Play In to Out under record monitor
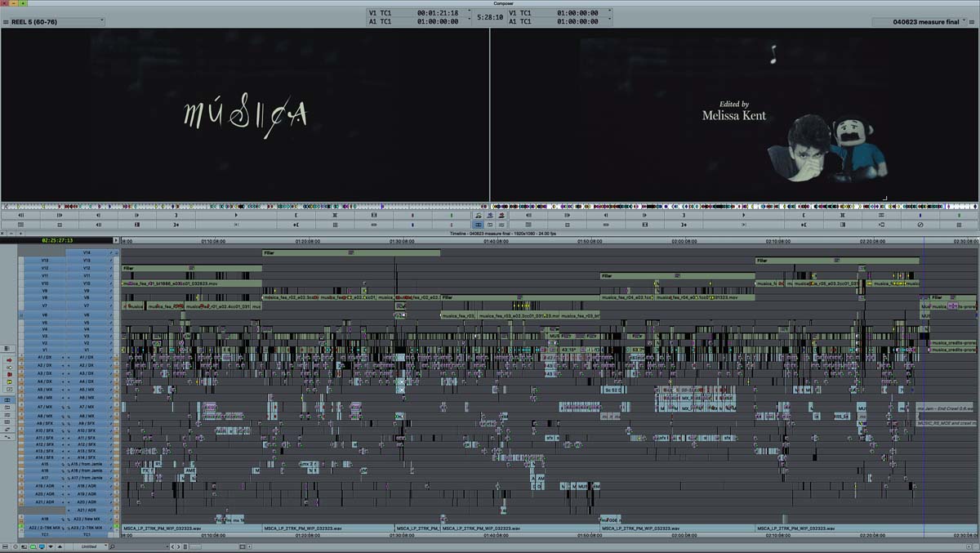 (743, 224)
